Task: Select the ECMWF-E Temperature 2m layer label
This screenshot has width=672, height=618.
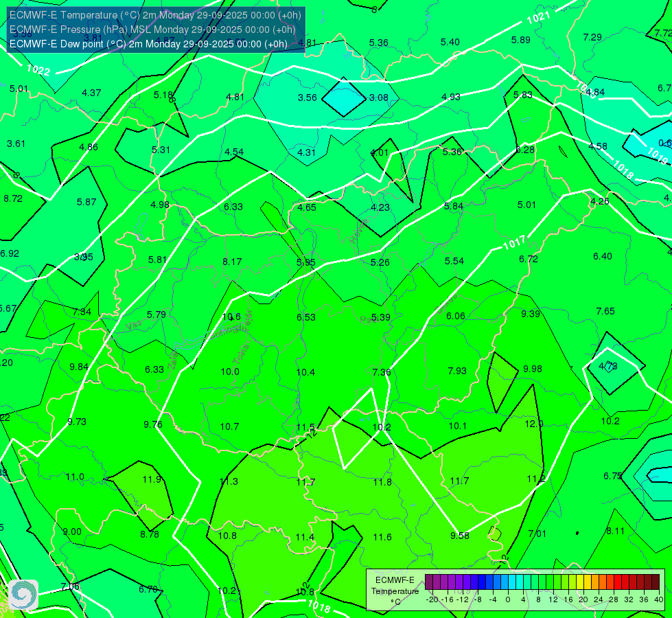Action: click(155, 15)
